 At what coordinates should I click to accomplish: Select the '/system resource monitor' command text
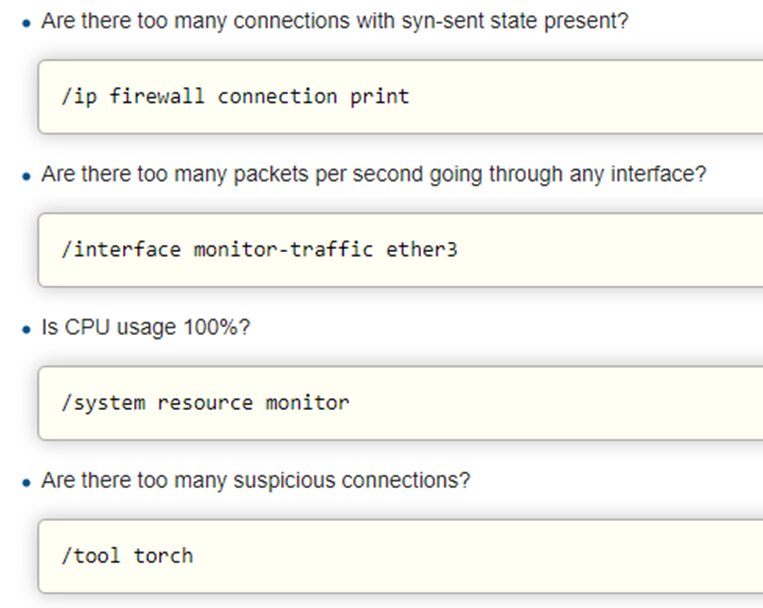(205, 403)
